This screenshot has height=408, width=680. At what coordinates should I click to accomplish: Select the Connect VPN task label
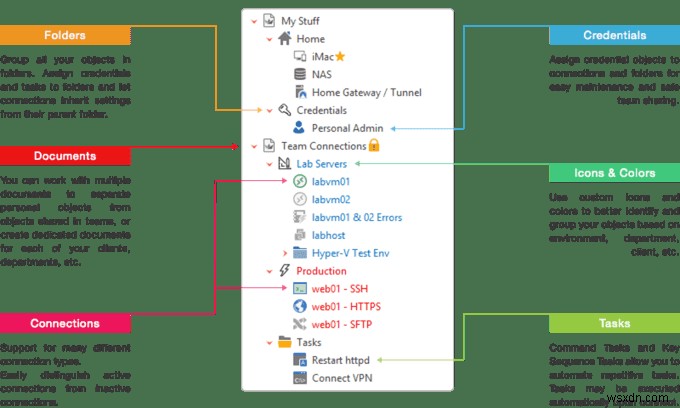342,378
